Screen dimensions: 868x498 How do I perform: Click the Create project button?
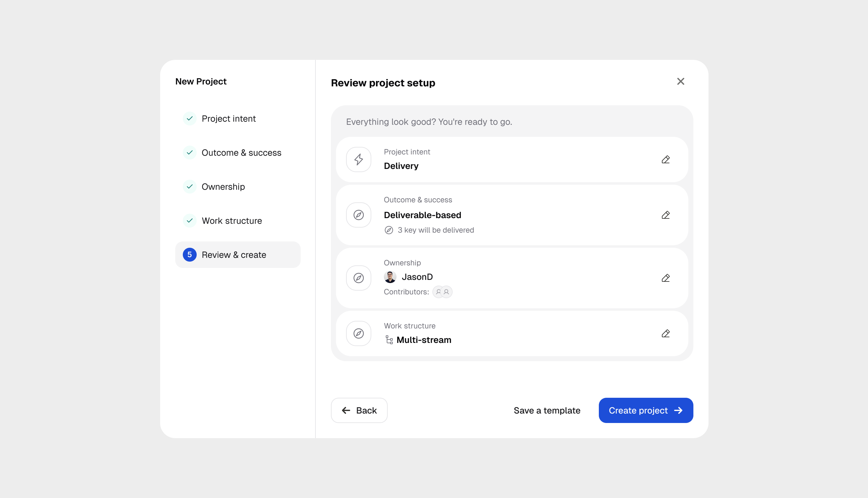(x=646, y=410)
